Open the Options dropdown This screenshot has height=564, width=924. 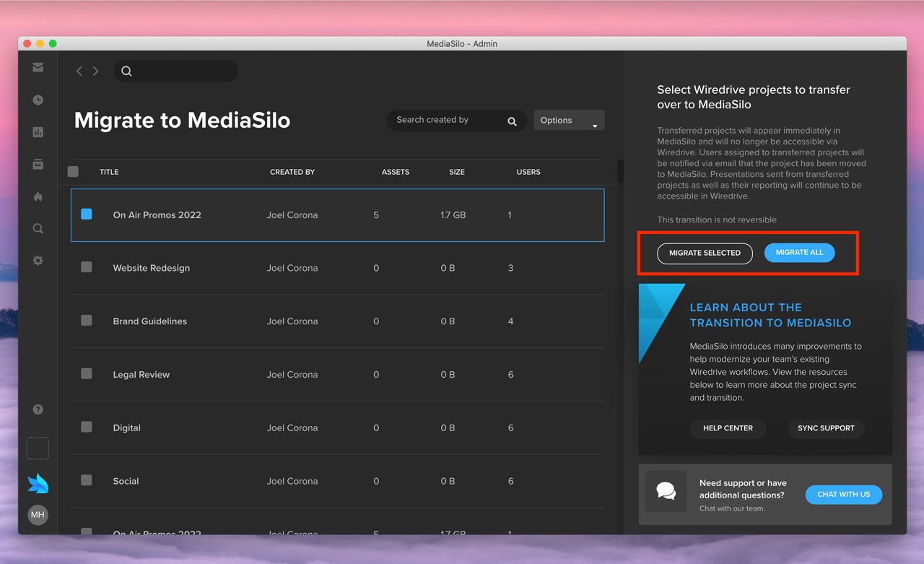pos(569,121)
